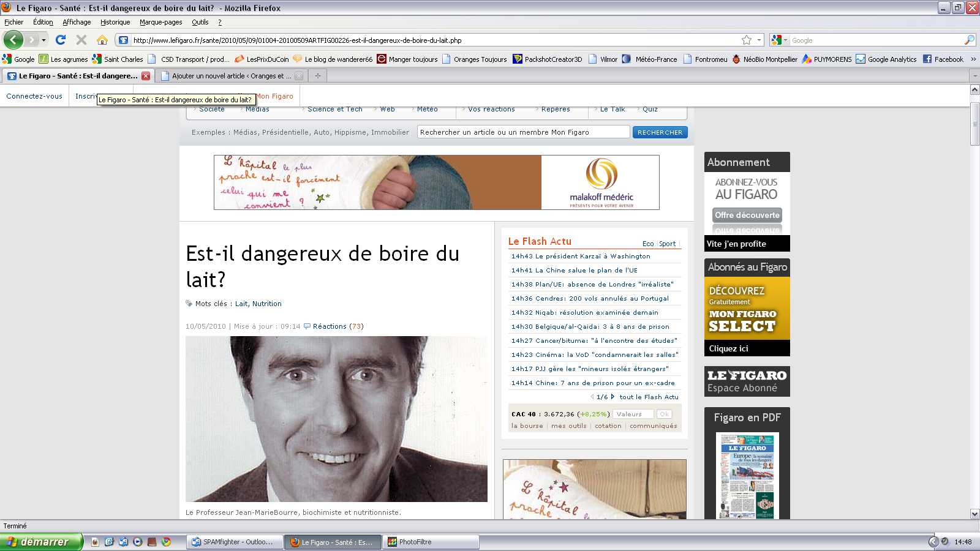Screen dimensions: 980x551
Task: Open the Édition menu
Action: tap(43, 22)
